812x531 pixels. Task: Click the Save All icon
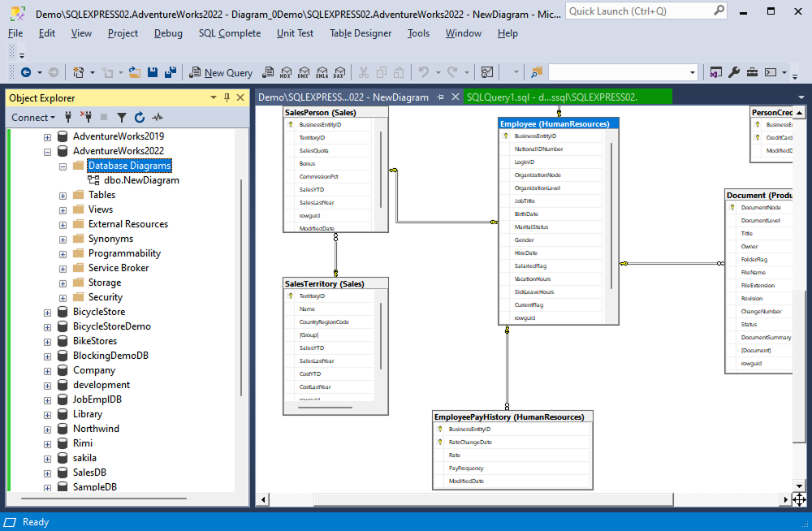pos(171,72)
